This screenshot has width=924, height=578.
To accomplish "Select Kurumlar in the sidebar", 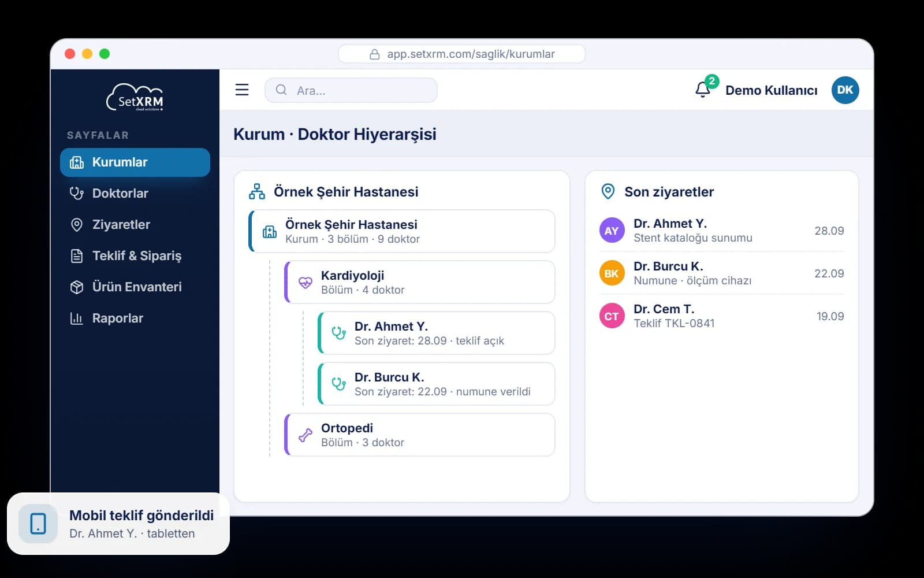I will (135, 162).
